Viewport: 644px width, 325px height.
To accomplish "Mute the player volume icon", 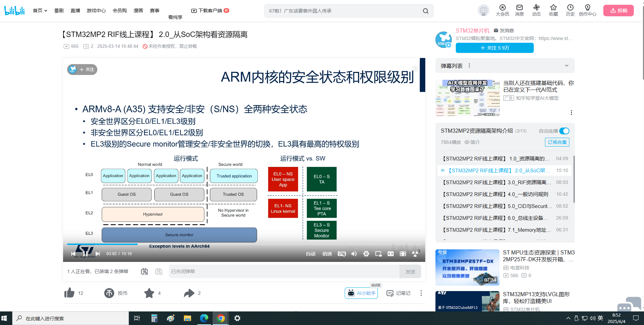I will (x=354, y=254).
